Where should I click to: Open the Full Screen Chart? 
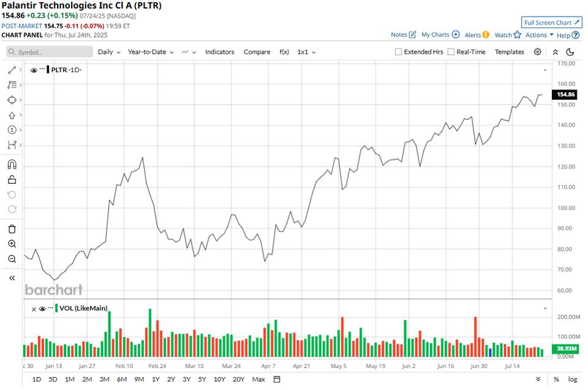pos(552,23)
